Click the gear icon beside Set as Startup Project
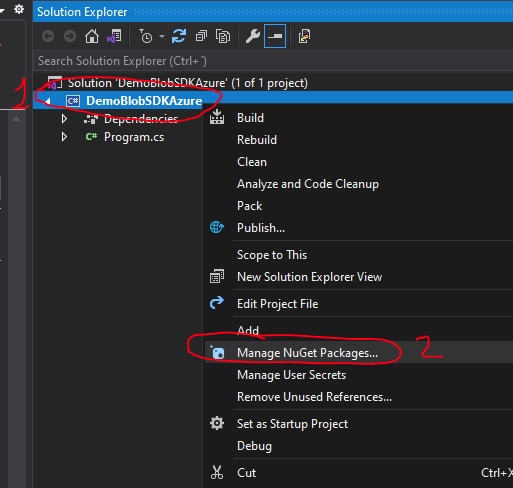The width and height of the screenshot is (513, 488). point(217,423)
